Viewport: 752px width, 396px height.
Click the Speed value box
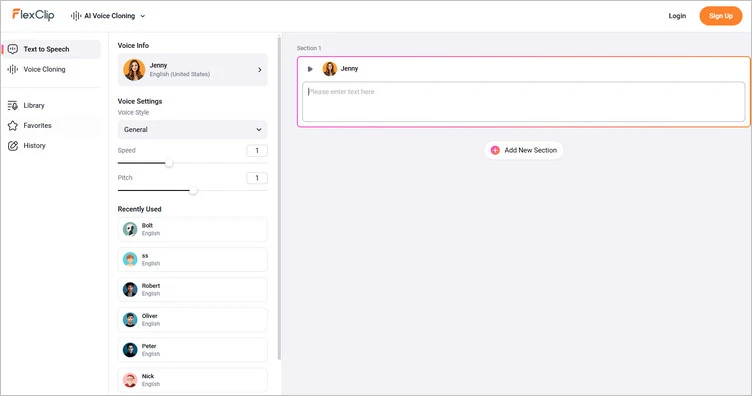point(257,151)
